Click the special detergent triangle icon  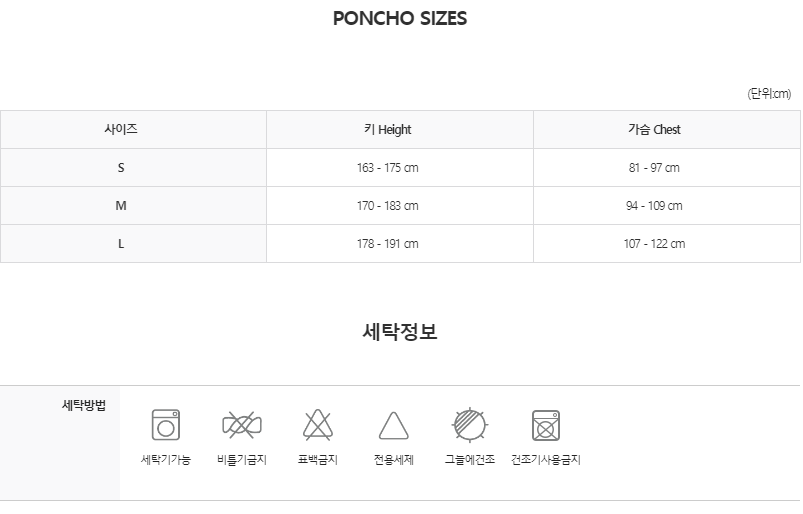pyautogui.click(x=394, y=425)
